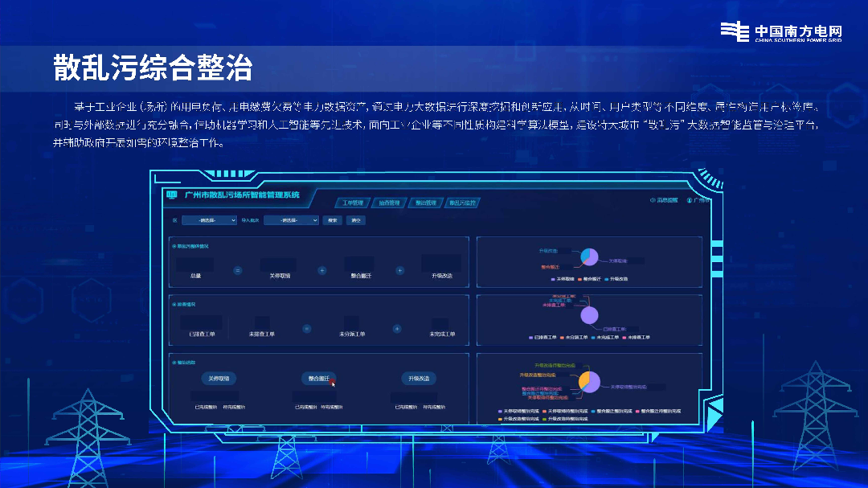Click the plus icon between 关停取缔 and 整合搬迁
Screen dimensions: 868x488
click(321, 270)
